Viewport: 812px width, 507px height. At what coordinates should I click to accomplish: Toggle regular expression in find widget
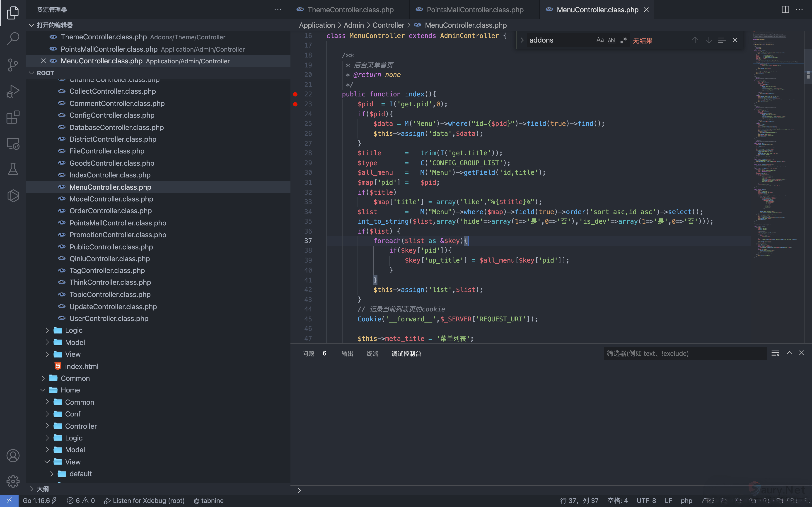pyautogui.click(x=623, y=40)
